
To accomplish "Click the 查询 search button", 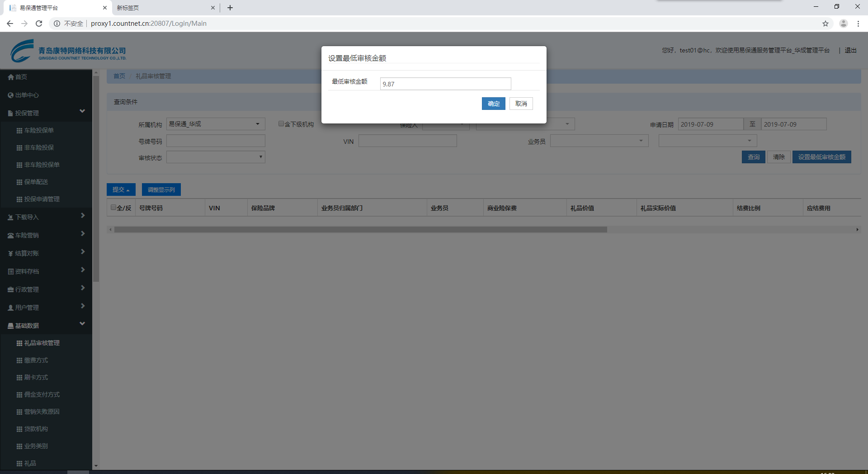I will click(754, 157).
